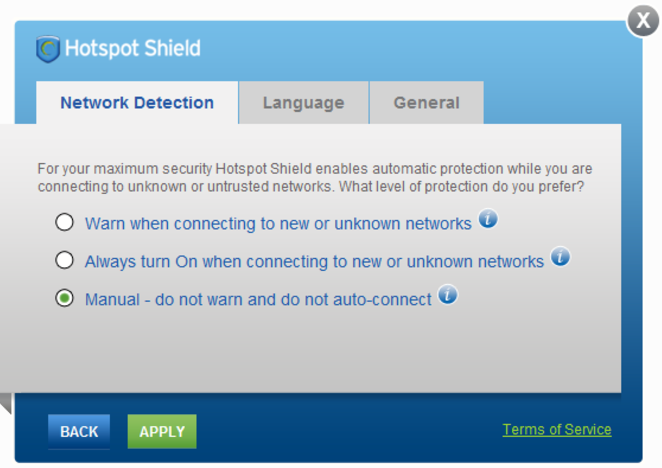Open the General tab
Screen dimensions: 662x468
pos(426,103)
